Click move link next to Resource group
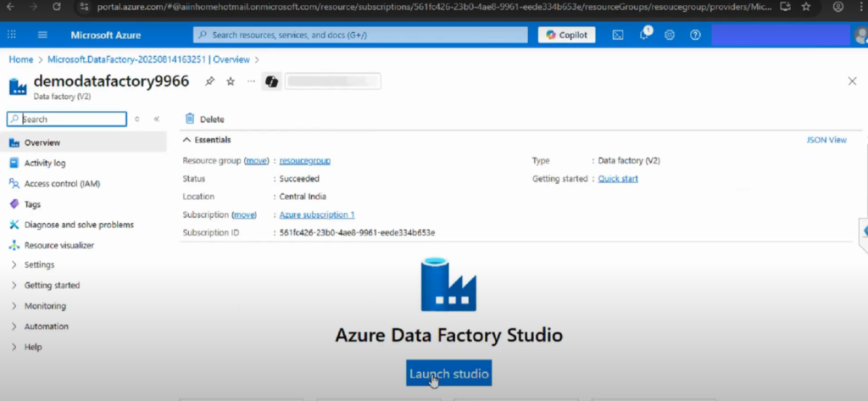Screen dimensions: 868x401 pos(256,160)
